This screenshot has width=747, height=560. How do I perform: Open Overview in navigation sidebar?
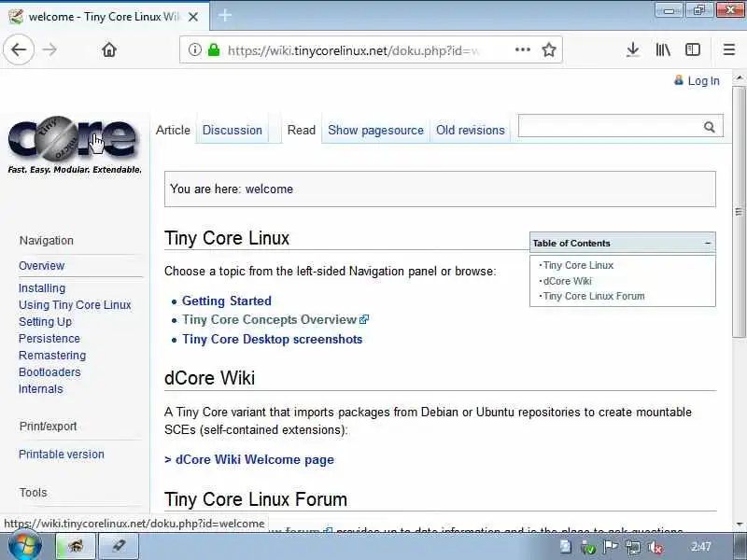(41, 266)
